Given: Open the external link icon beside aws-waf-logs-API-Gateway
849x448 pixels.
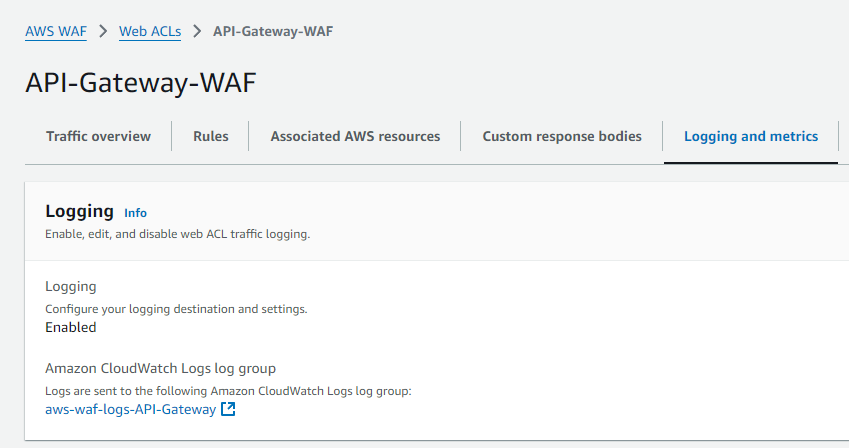Looking at the screenshot, I should pos(228,409).
